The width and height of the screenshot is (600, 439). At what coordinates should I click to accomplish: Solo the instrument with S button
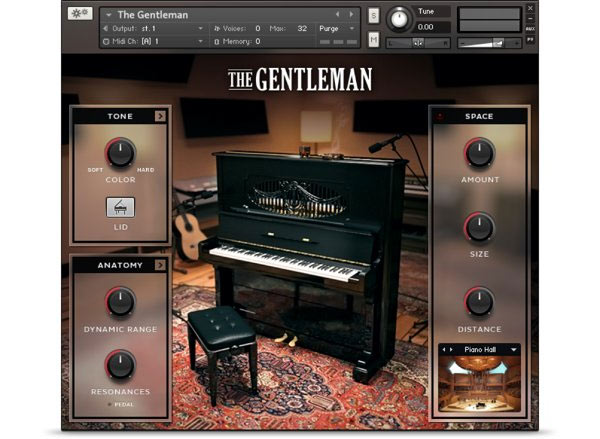(x=373, y=16)
